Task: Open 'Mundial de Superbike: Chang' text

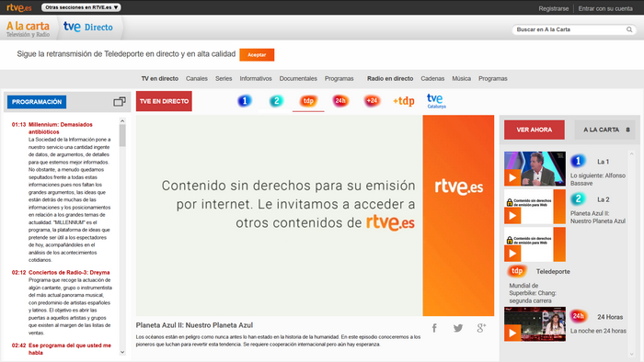Action: coord(533,293)
